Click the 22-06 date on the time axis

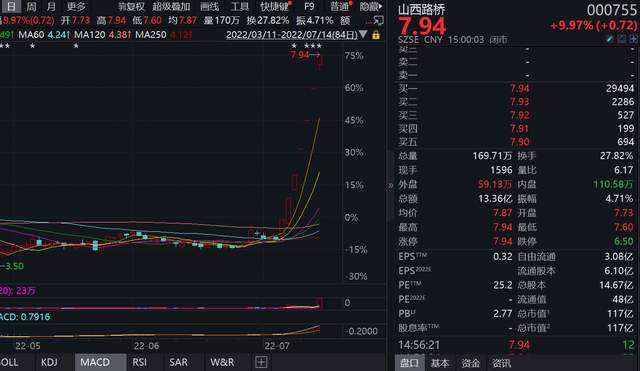pyautogui.click(x=147, y=346)
